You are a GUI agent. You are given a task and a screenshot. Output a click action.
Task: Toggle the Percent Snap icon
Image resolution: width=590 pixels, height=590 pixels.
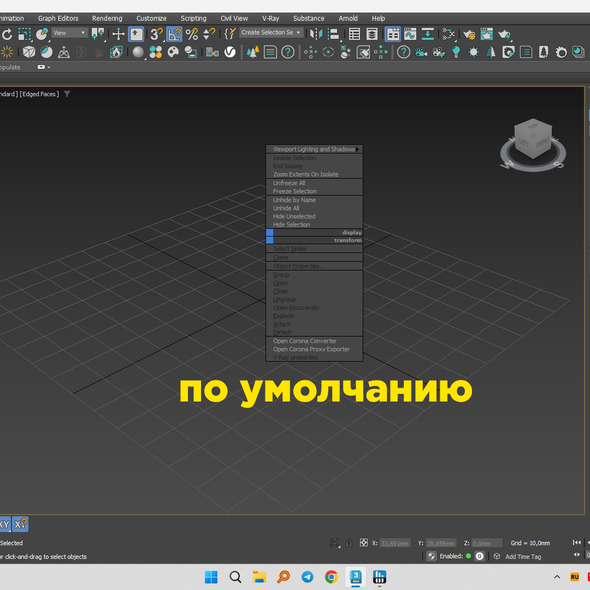pyautogui.click(x=192, y=34)
